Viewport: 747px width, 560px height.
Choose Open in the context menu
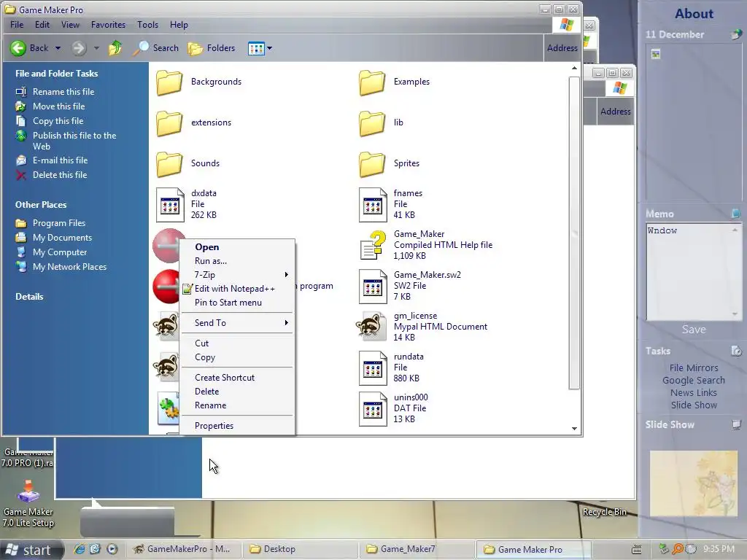tap(237, 247)
